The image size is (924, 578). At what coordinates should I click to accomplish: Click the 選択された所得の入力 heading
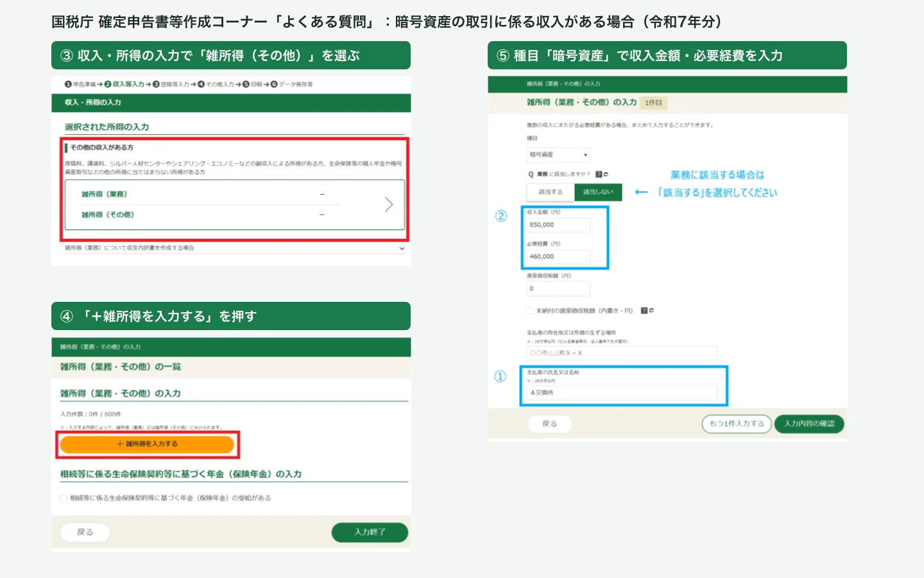click(x=107, y=127)
